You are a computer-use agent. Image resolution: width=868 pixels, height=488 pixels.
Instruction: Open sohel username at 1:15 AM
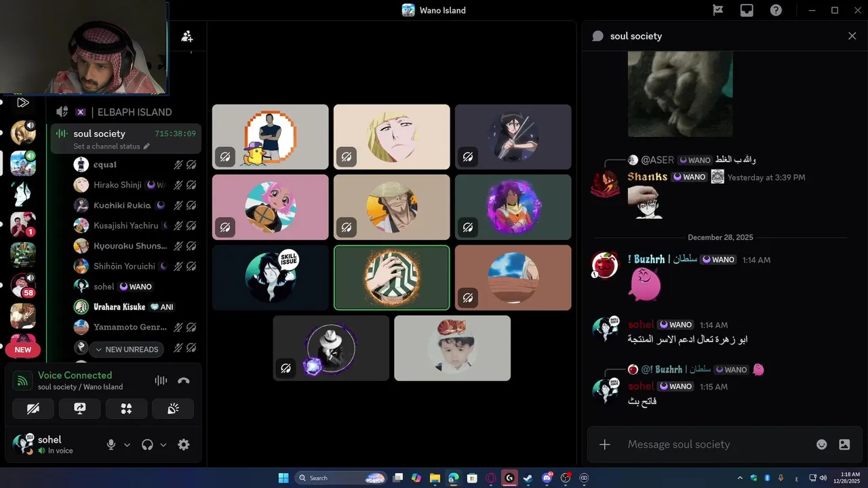click(641, 386)
